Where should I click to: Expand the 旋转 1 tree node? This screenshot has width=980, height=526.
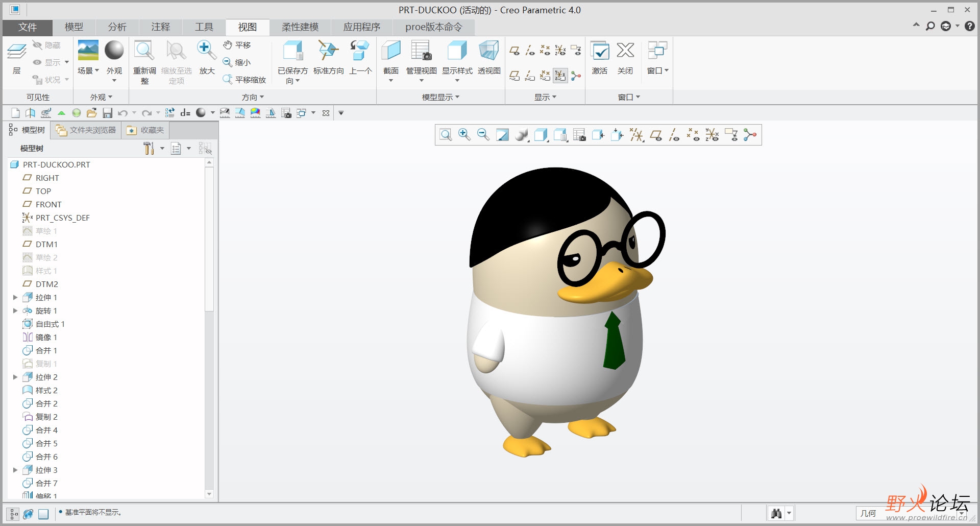click(x=15, y=310)
